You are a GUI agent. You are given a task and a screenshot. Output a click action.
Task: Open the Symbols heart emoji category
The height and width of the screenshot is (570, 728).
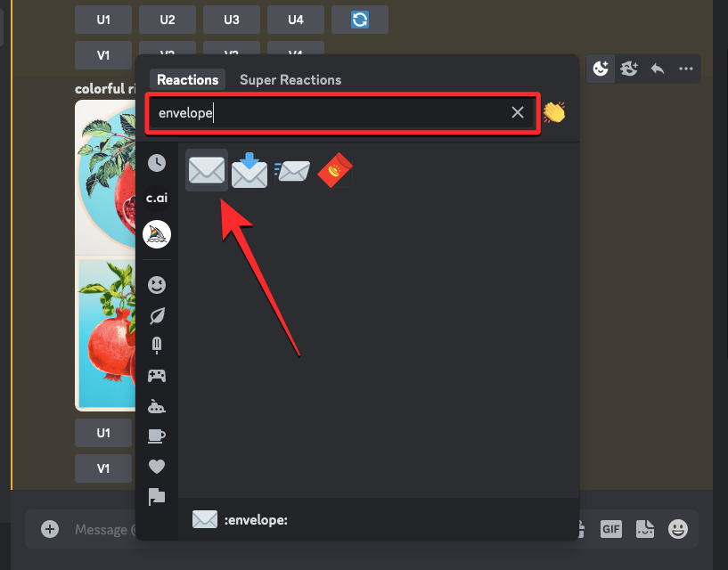[x=157, y=467]
